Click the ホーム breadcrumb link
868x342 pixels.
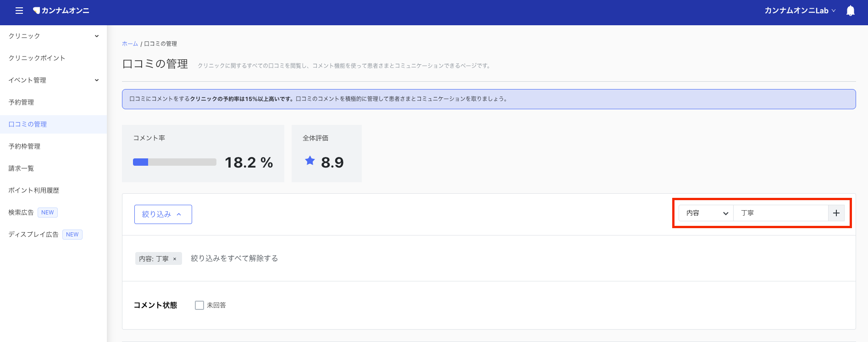pyautogui.click(x=130, y=44)
